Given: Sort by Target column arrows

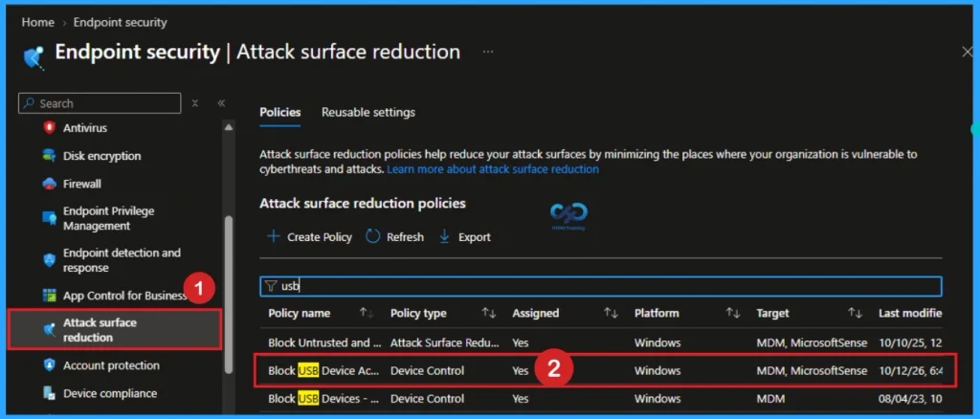Looking at the screenshot, I should tap(855, 314).
